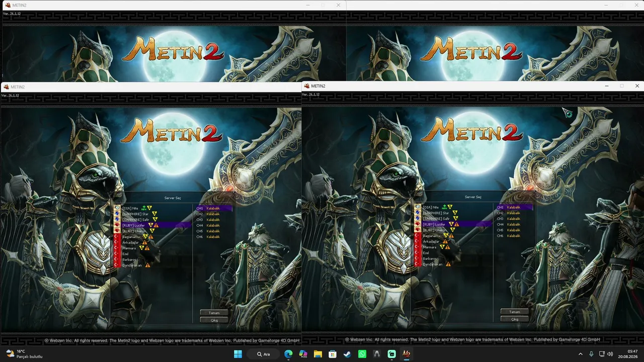The image size is (644, 362).
Task: Click Turkish flag icon beside Barbaros, right window
Action: [418, 258]
